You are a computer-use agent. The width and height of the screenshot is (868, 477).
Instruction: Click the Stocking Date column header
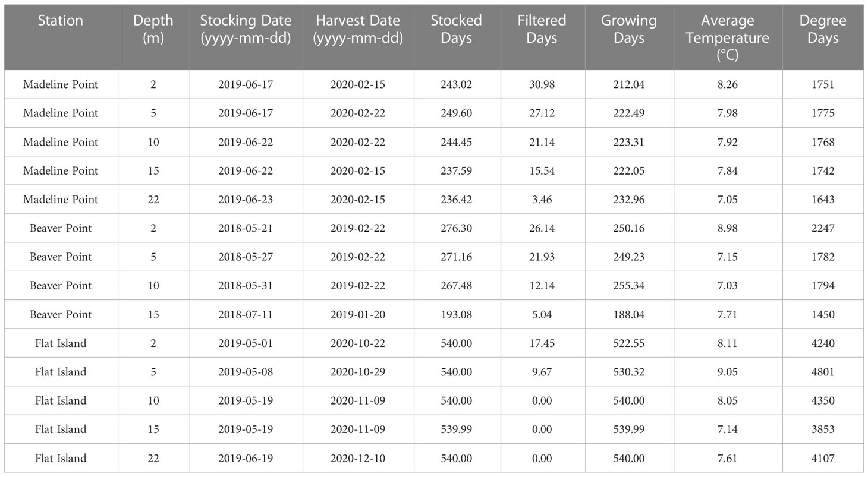coord(246,29)
